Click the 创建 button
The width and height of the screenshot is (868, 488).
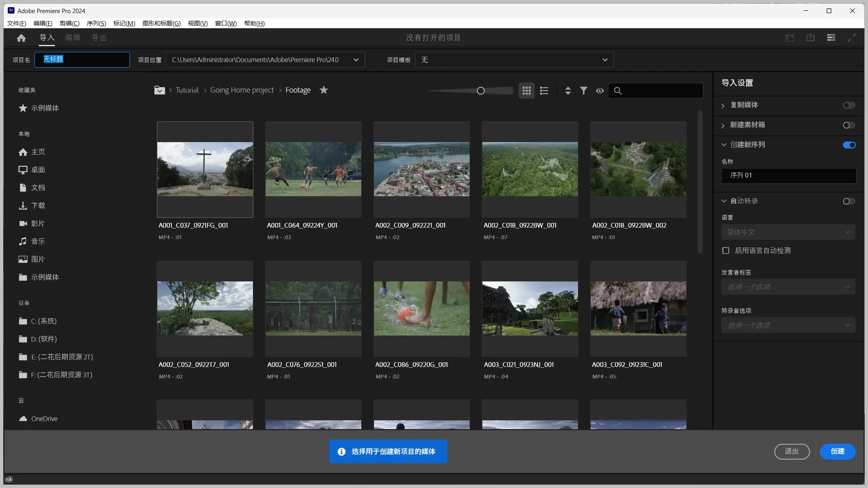click(x=837, y=451)
